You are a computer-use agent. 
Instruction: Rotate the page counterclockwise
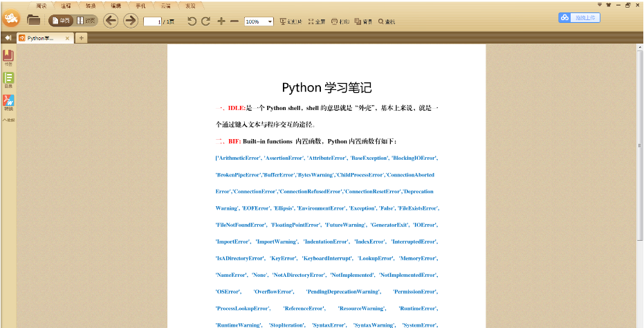[192, 21]
